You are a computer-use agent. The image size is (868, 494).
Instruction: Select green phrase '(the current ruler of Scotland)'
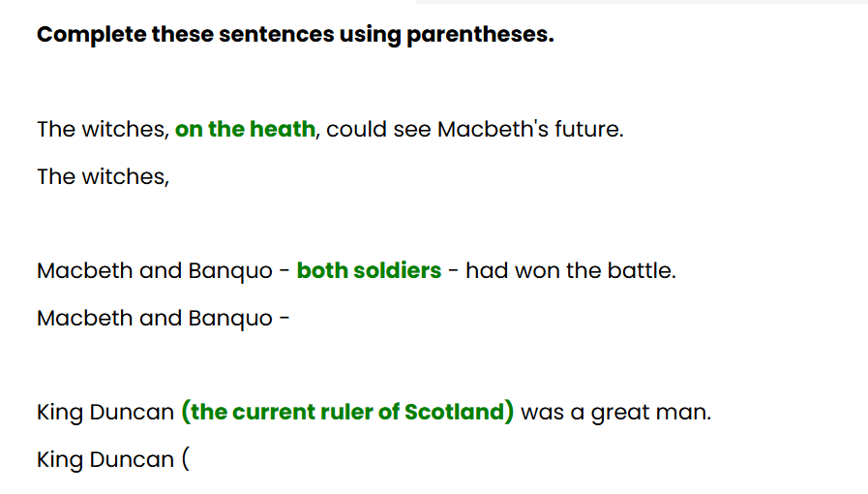[347, 412]
